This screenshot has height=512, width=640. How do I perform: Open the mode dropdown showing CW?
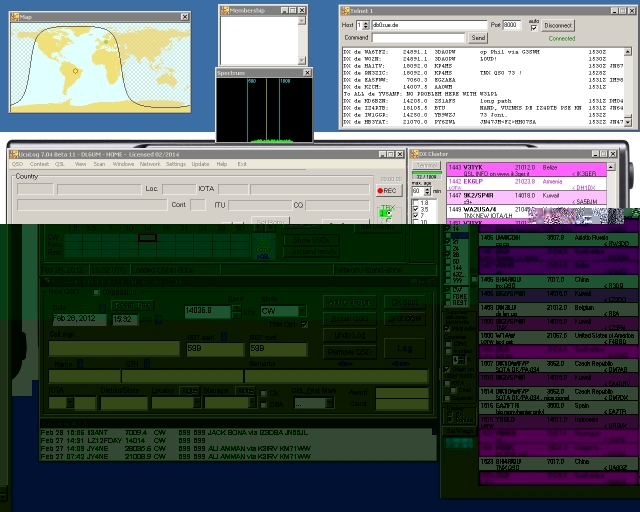(302, 311)
